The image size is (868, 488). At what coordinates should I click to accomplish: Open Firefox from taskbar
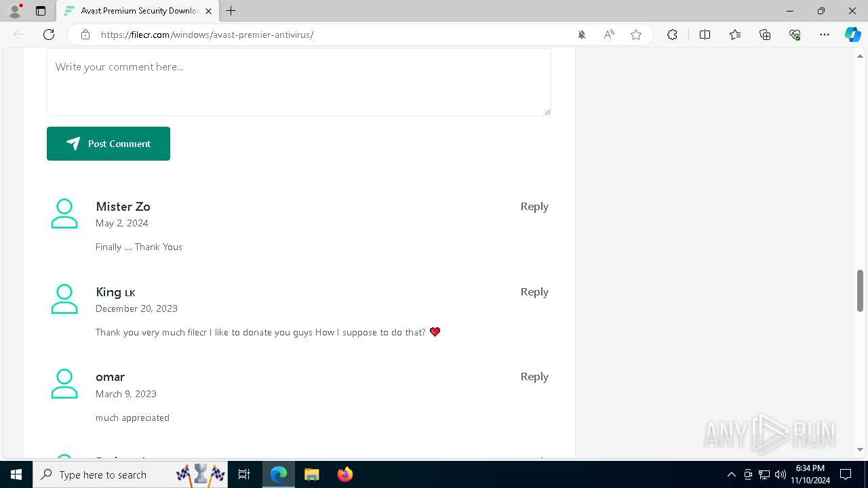click(345, 474)
